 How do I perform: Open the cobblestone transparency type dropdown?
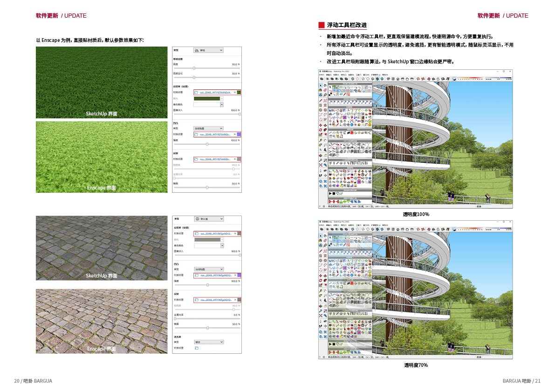[209, 342]
